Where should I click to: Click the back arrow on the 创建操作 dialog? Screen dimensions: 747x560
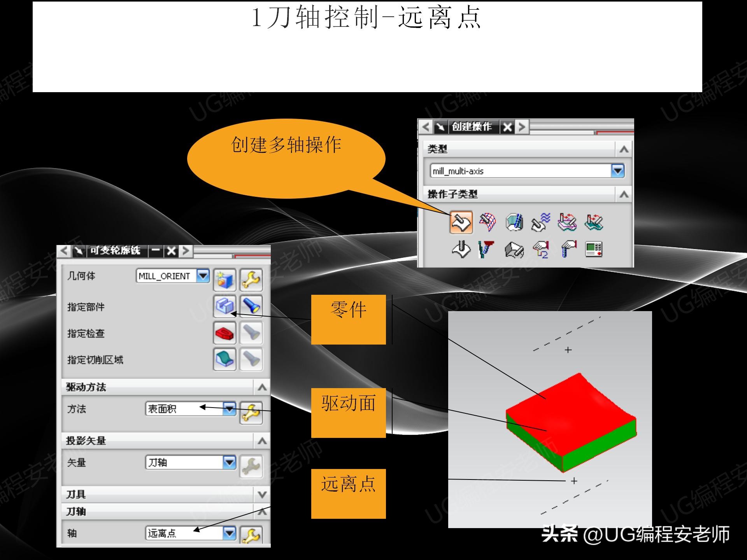pos(425,126)
